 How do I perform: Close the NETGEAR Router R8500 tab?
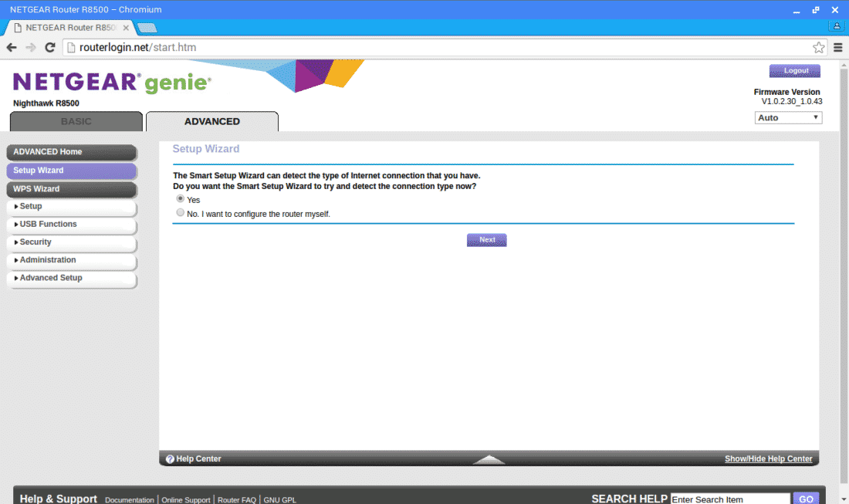[126, 28]
